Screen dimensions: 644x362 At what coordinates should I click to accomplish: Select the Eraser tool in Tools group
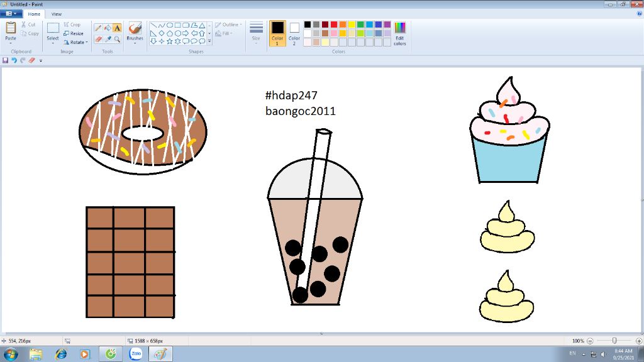98,39
